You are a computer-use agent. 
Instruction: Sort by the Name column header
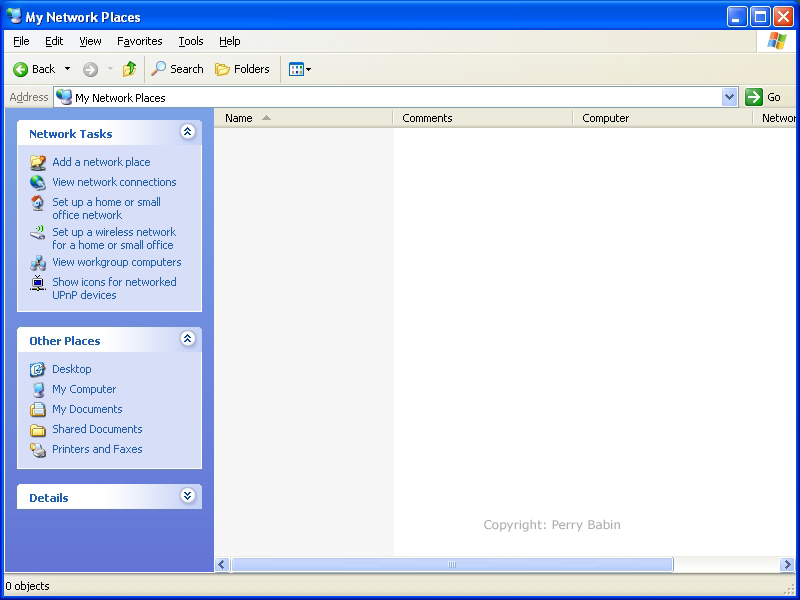[304, 118]
